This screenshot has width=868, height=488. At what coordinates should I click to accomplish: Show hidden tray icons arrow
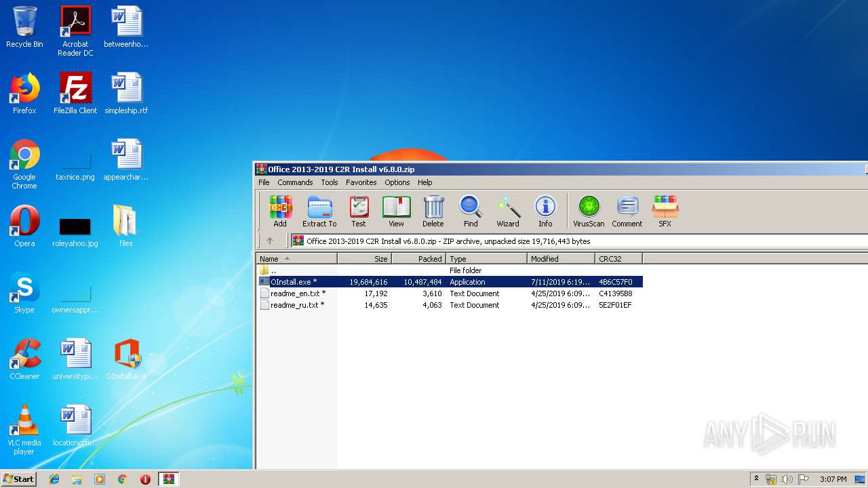pos(755,479)
